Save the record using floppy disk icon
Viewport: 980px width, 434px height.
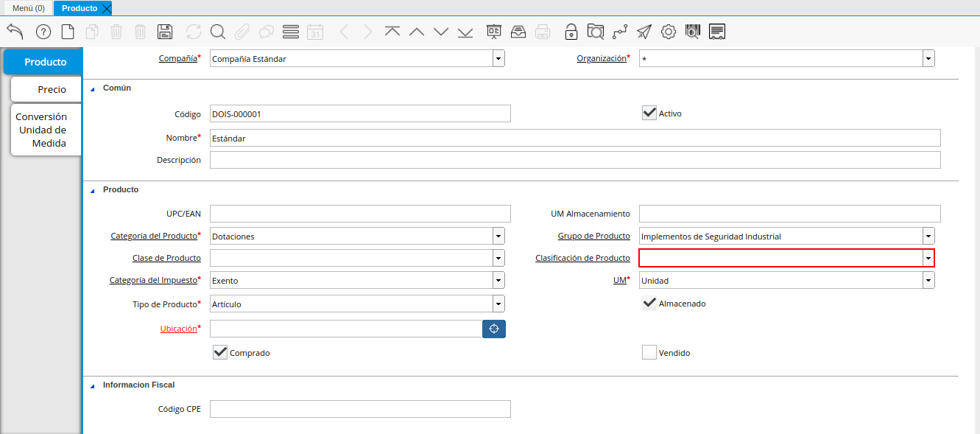[165, 32]
